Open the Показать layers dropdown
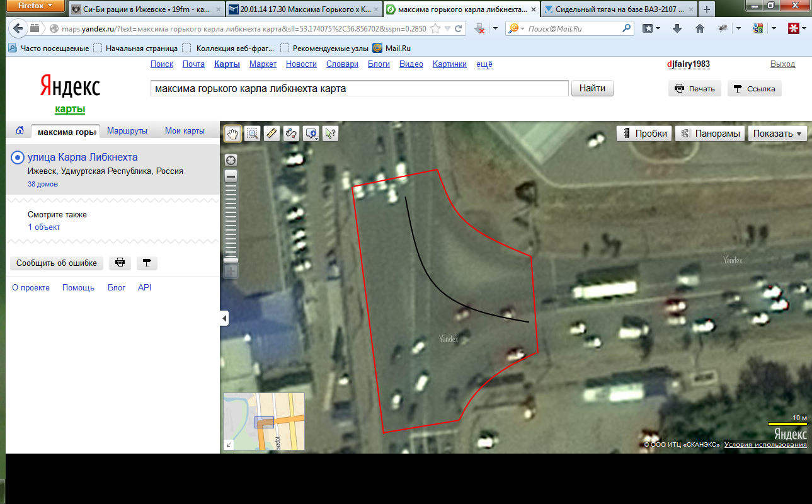Image resolution: width=812 pixels, height=504 pixels. coord(777,134)
